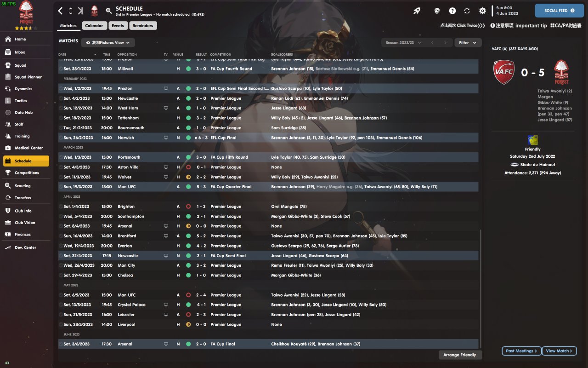Click the globe icon next to the rocket
Screen dimensions: 588x368
(x=437, y=11)
